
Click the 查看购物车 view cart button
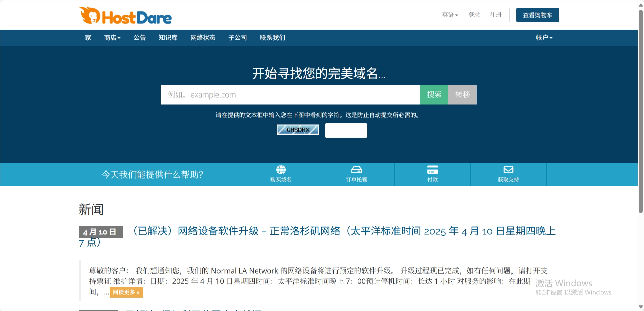(x=537, y=15)
